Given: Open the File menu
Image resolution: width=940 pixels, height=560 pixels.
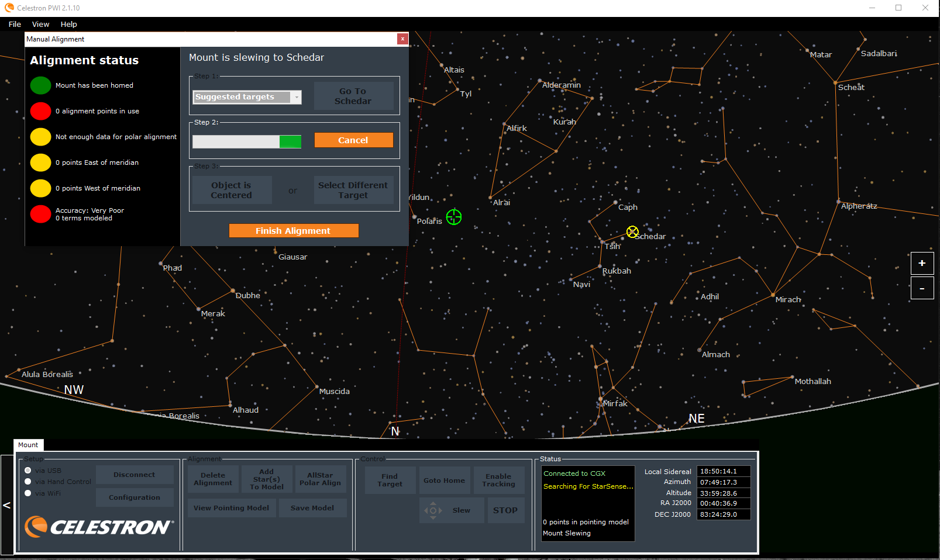Looking at the screenshot, I should click(15, 24).
